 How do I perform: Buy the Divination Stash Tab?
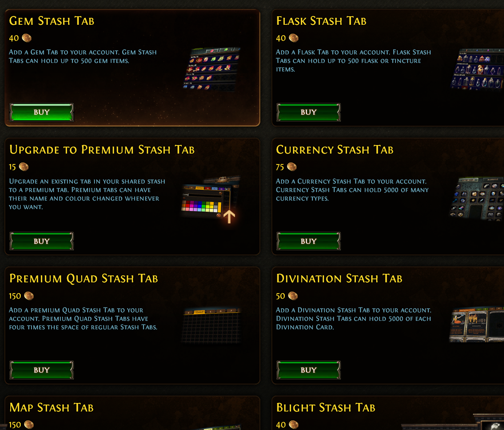click(x=308, y=370)
